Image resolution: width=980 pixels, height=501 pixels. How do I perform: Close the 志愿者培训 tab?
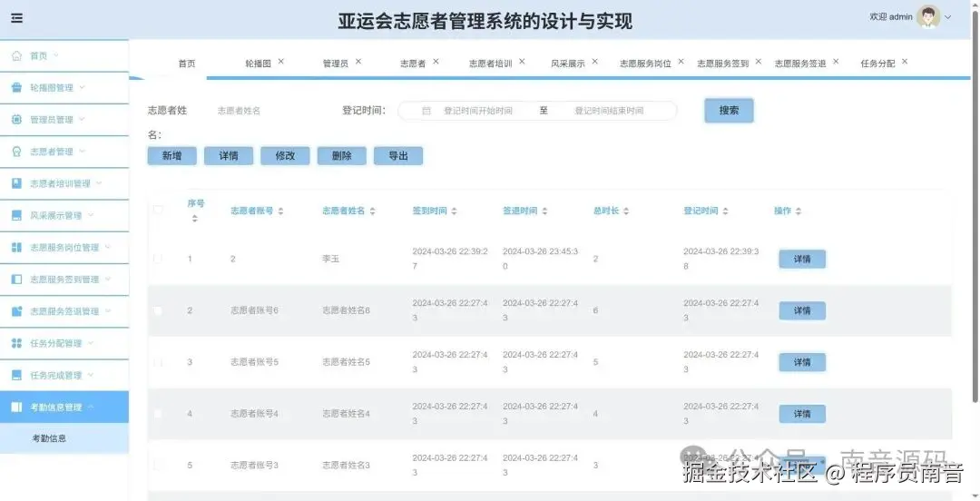pyautogui.click(x=522, y=62)
